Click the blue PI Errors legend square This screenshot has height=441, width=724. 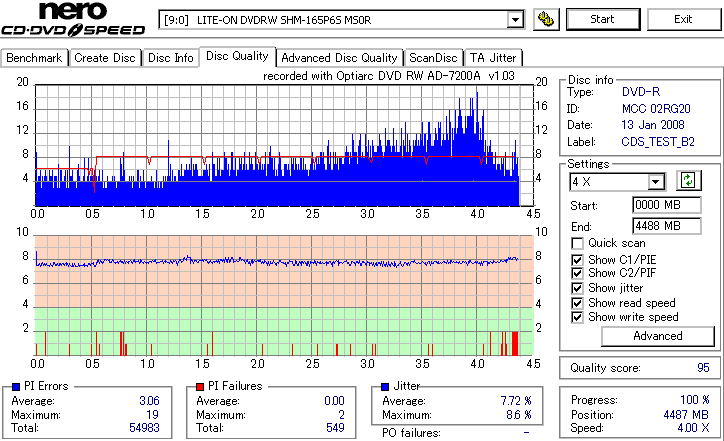pyautogui.click(x=16, y=387)
